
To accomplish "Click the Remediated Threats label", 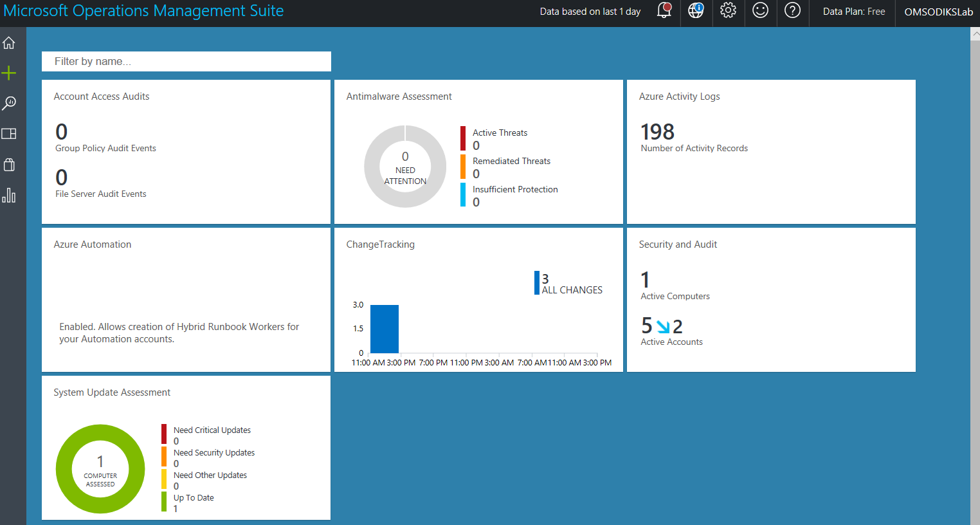I will [x=511, y=161].
